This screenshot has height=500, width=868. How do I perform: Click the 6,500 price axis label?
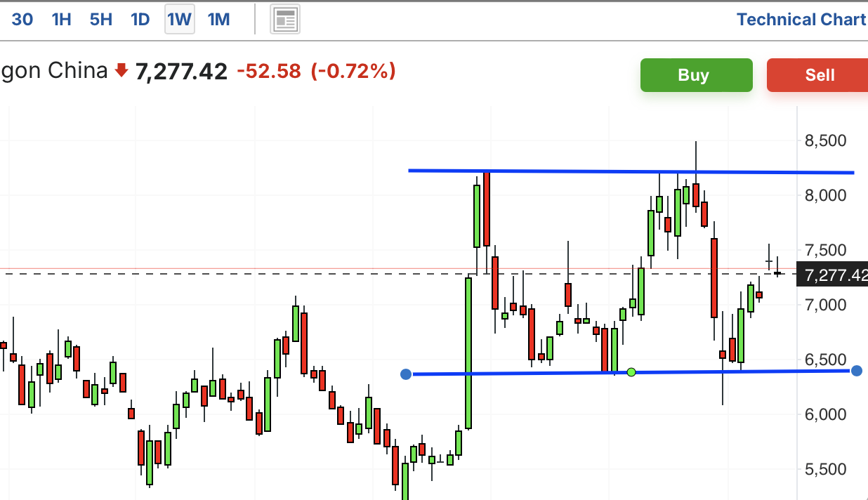pos(825,360)
